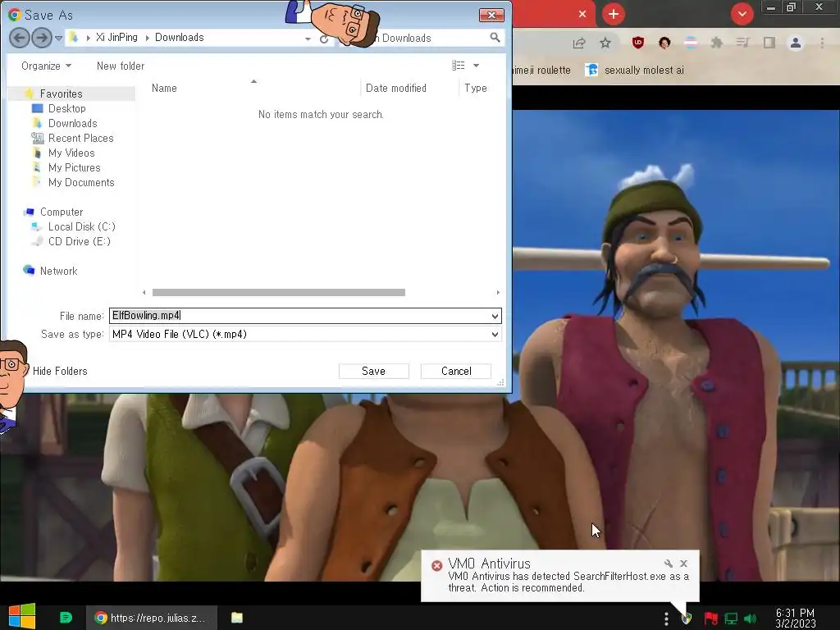The height and width of the screenshot is (630, 840).
Task: Click Hide Folders
Action: coord(59,372)
